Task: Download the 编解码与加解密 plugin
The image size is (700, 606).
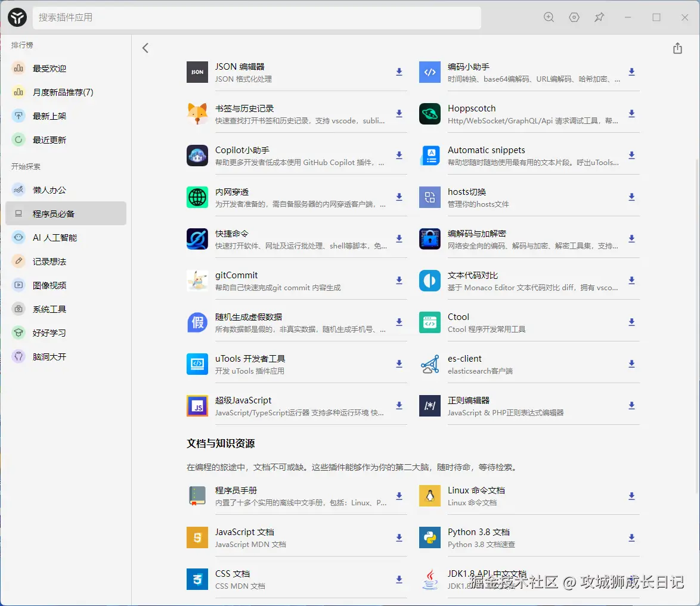Action: [631, 239]
